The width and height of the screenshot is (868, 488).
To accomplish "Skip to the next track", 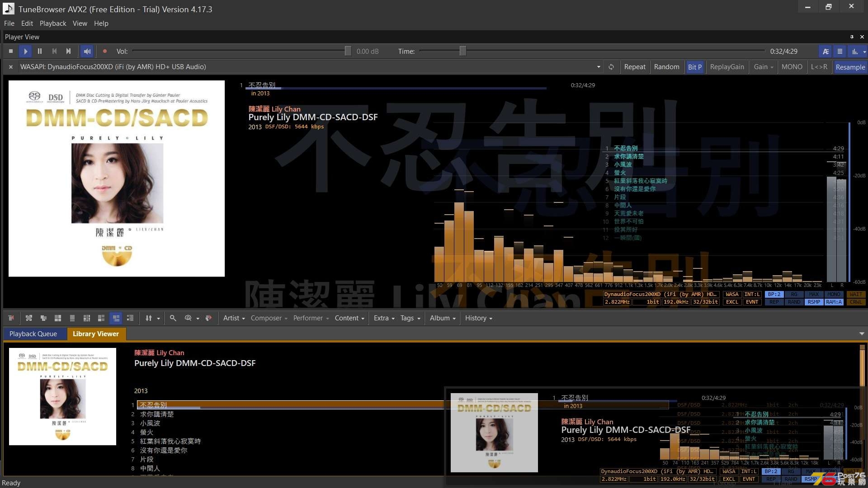I will 69,52.
